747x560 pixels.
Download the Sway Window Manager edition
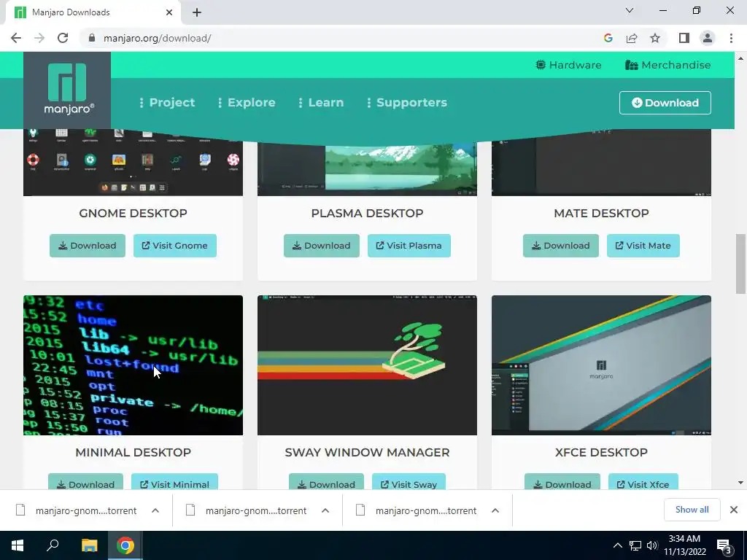(326, 482)
